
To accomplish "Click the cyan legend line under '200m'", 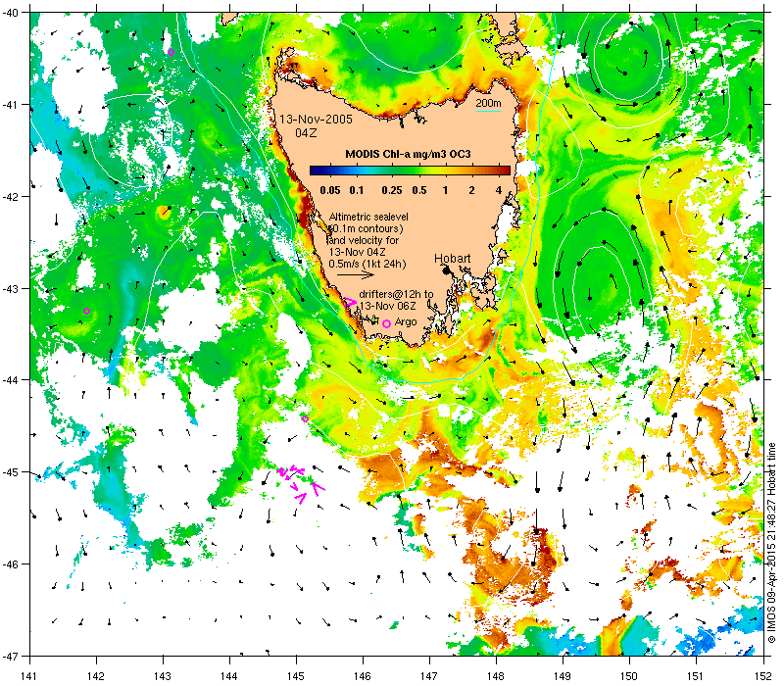I will click(488, 111).
